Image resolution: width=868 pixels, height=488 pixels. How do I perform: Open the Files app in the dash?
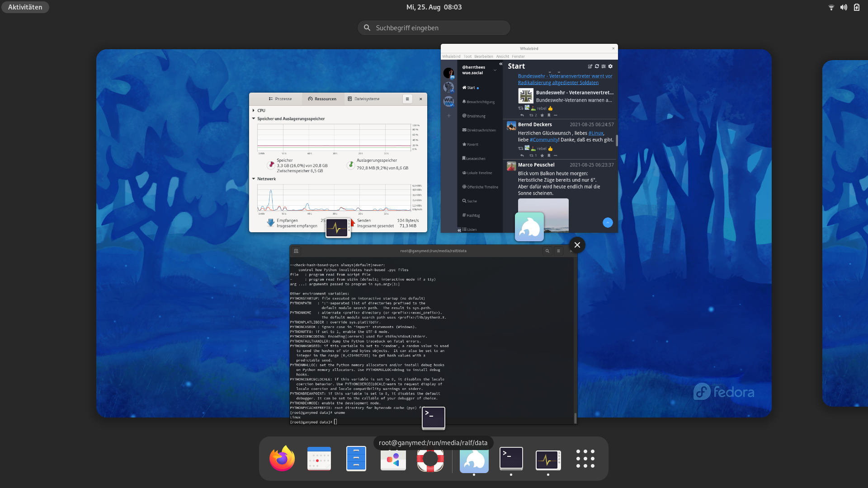click(x=356, y=459)
